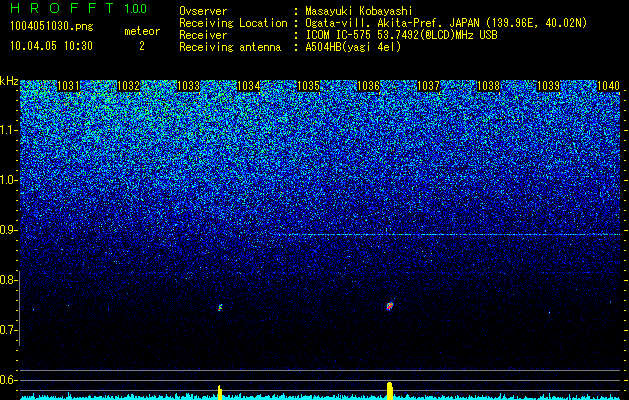Image resolution: width=629 pixels, height=400 pixels.
Task: Click the 1038 time marker
Action: tap(489, 86)
